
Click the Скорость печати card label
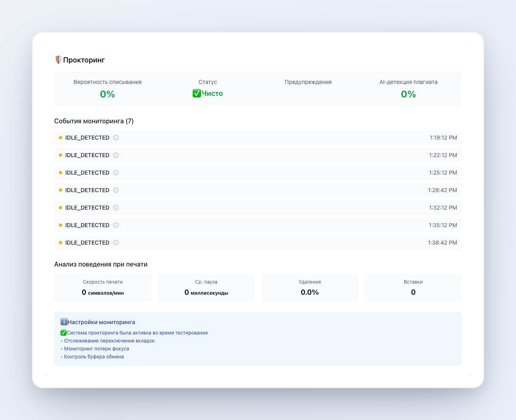[103, 282]
